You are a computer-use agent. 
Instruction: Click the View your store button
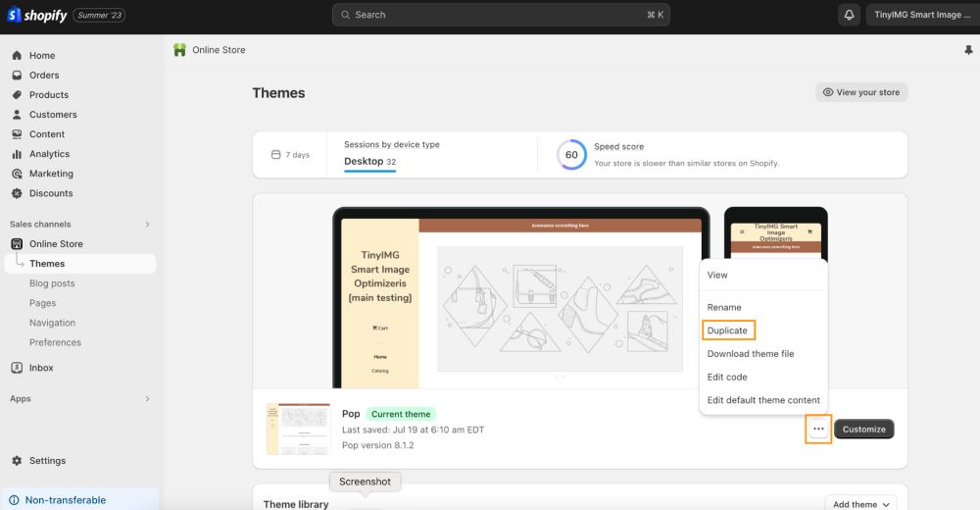[861, 92]
